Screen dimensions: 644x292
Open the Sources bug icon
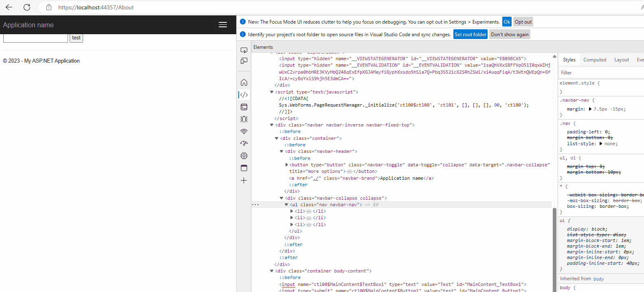[x=244, y=119]
